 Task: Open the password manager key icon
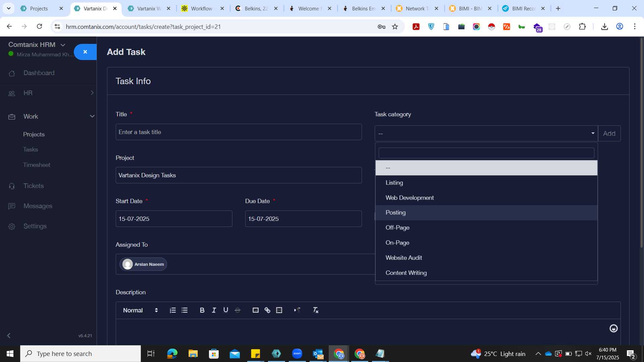(x=381, y=26)
